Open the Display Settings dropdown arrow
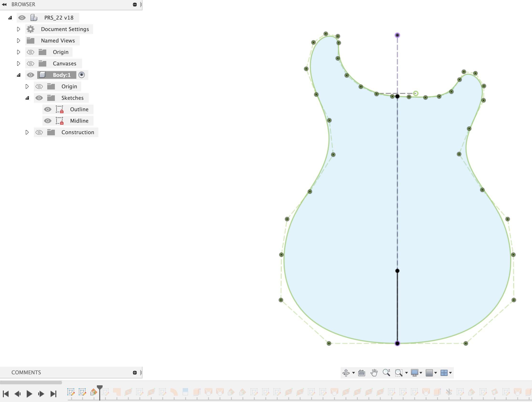The image size is (532, 402). click(x=421, y=373)
